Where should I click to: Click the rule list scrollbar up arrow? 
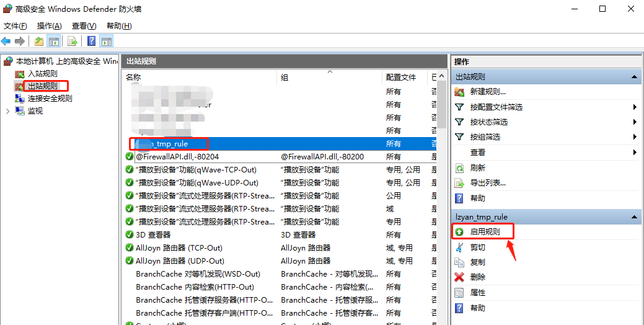(442, 76)
